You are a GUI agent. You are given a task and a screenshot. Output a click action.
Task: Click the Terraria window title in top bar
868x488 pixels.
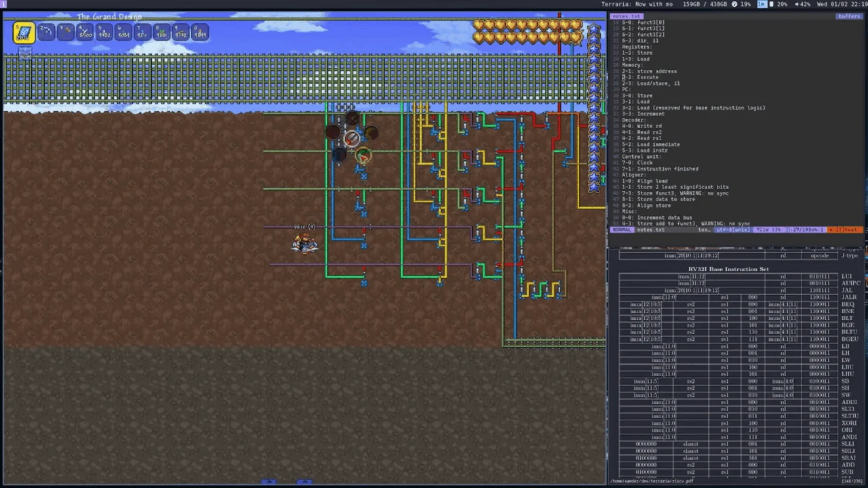[x=638, y=4]
